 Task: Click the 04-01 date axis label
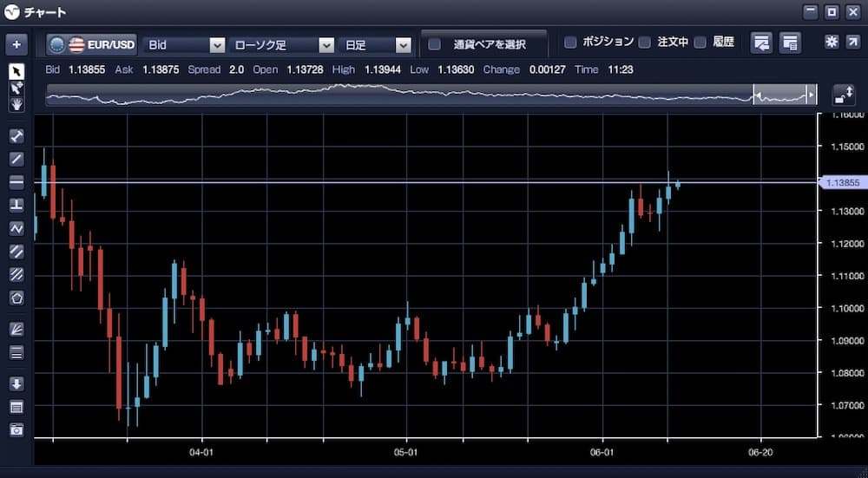point(201,453)
